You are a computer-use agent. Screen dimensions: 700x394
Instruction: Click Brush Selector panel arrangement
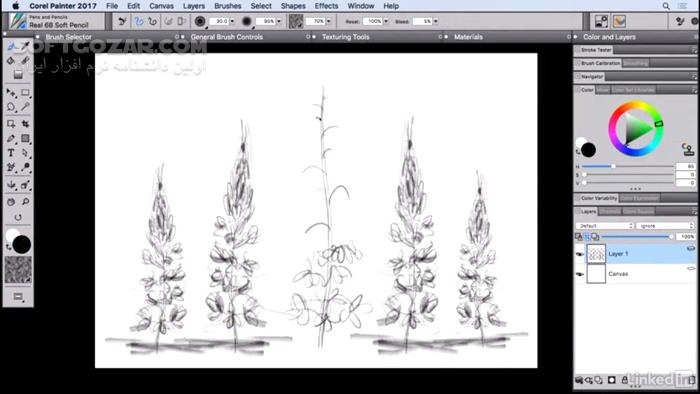[68, 37]
